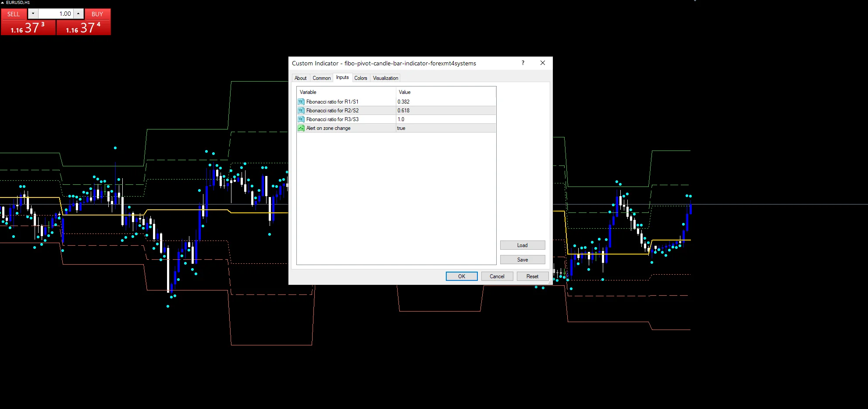Select the Fibonacci ratio for R2/S2 row label
868x409 pixels.
coord(332,111)
